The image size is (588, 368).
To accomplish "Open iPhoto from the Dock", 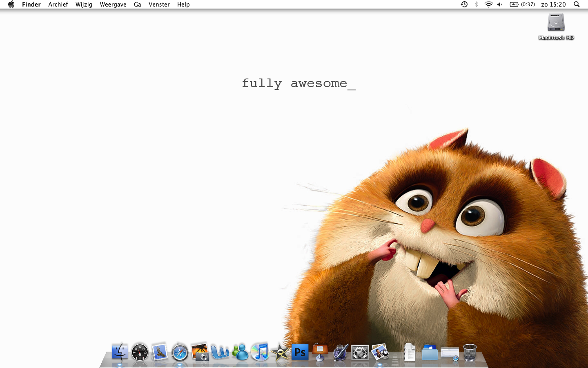I will tap(200, 352).
